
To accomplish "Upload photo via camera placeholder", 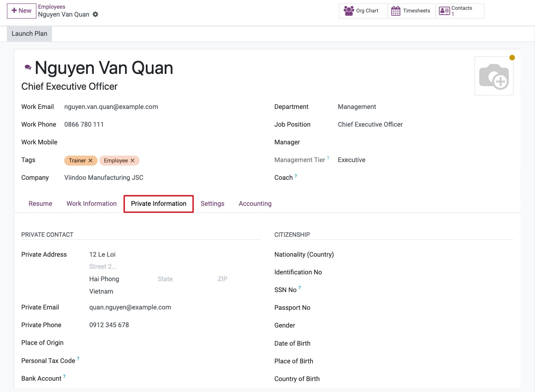I will click(x=494, y=76).
